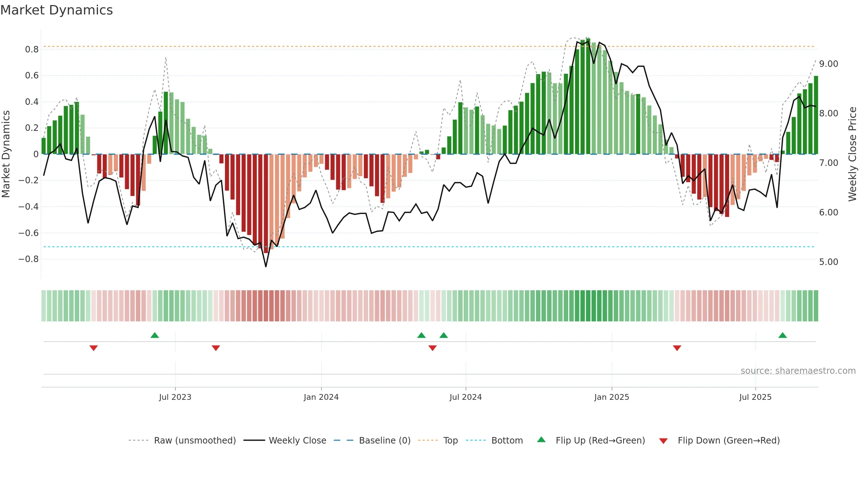Toggle the Flip Down (Green→Red) legend entry
Viewport: 868px width, 488px height.
coord(719,440)
